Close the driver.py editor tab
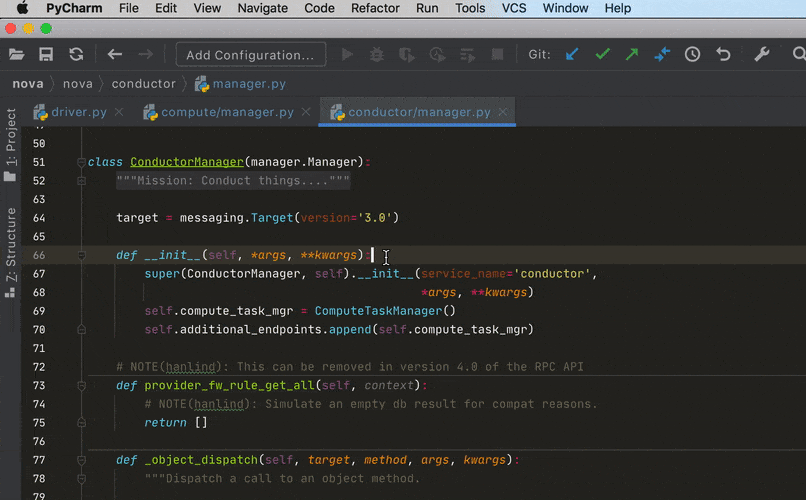 coord(118,113)
